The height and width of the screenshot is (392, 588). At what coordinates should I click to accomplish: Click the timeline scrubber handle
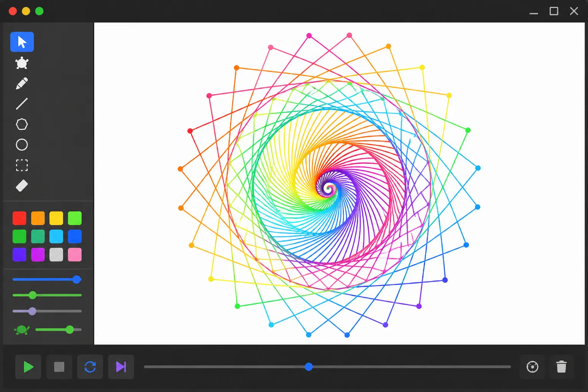pyautogui.click(x=309, y=367)
